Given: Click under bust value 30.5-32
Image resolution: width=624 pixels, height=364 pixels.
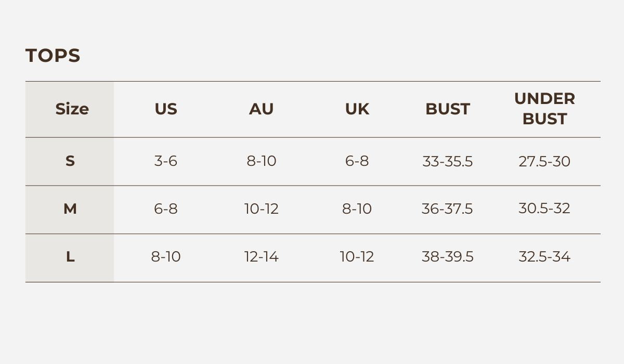Looking at the screenshot, I should (544, 209).
